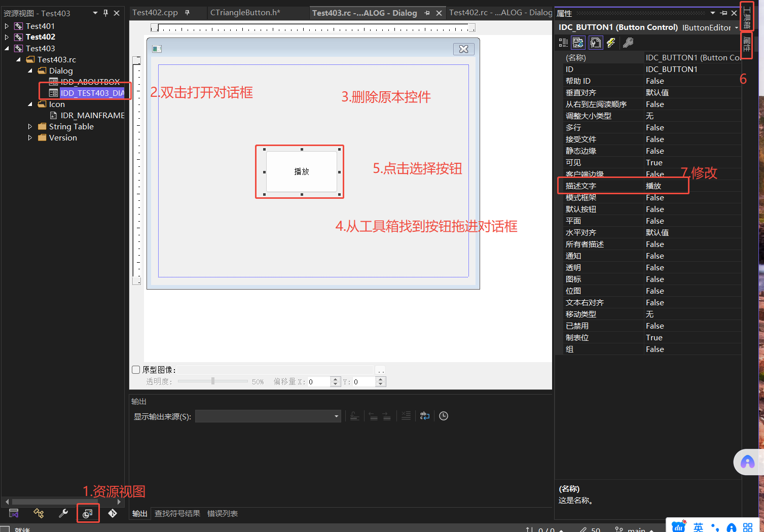Show the Properties page icon
This screenshot has height=532, width=764.
(x=596, y=43)
